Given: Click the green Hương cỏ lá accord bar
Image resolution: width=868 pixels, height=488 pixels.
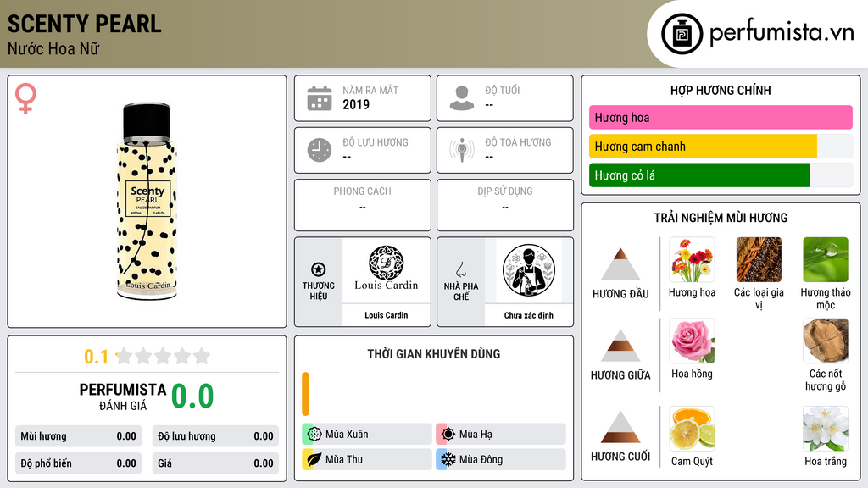Looking at the screenshot, I should 699,175.
